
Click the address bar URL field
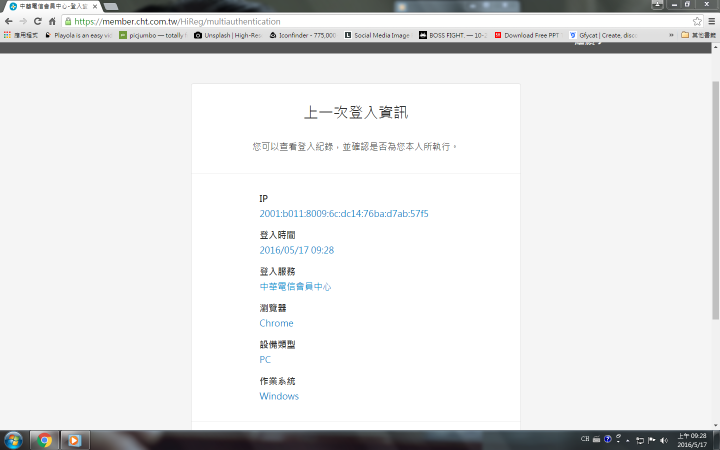(x=381, y=21)
